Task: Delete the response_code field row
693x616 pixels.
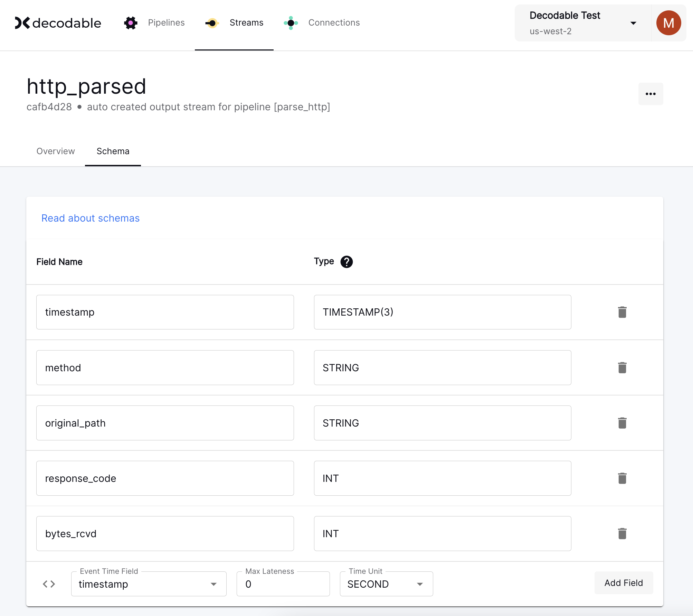Action: [x=622, y=478]
